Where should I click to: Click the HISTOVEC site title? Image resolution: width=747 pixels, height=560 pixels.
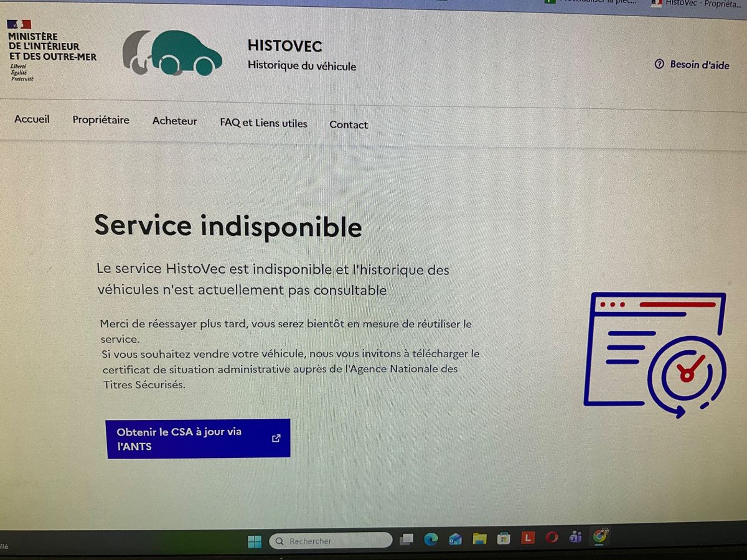(x=284, y=45)
